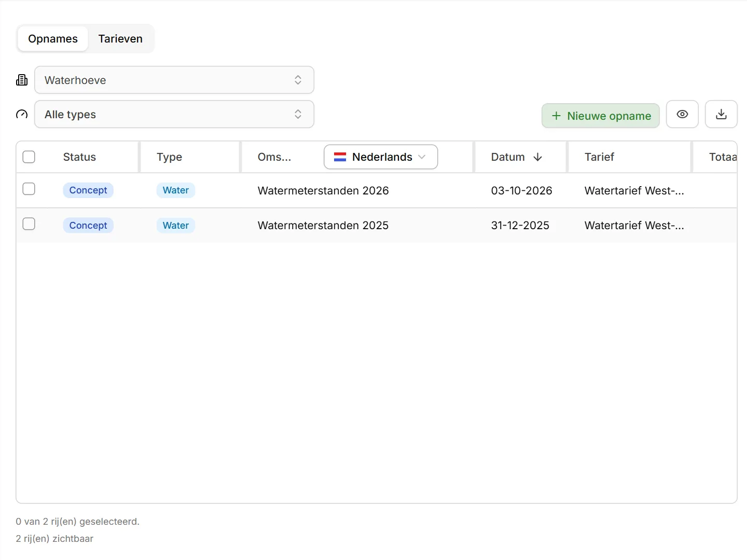The width and height of the screenshot is (747, 560).
Task: Click the Tarief column header
Action: click(x=599, y=157)
